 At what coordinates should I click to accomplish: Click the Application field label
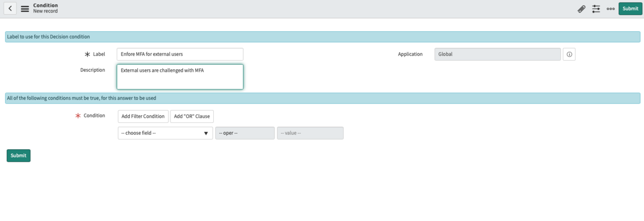410,54
